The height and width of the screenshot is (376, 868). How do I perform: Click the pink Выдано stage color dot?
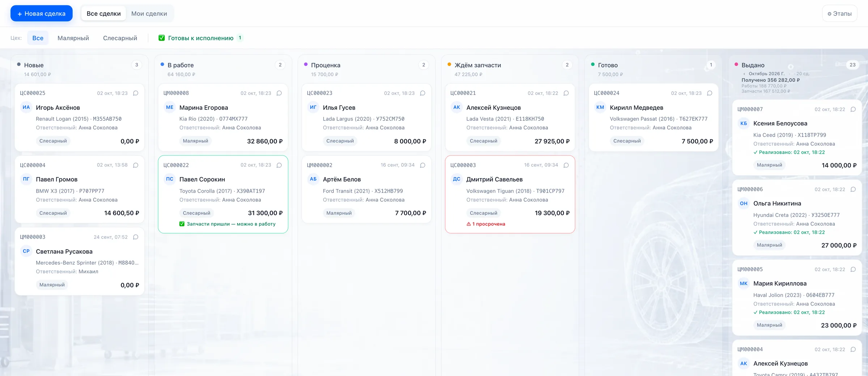tap(736, 64)
